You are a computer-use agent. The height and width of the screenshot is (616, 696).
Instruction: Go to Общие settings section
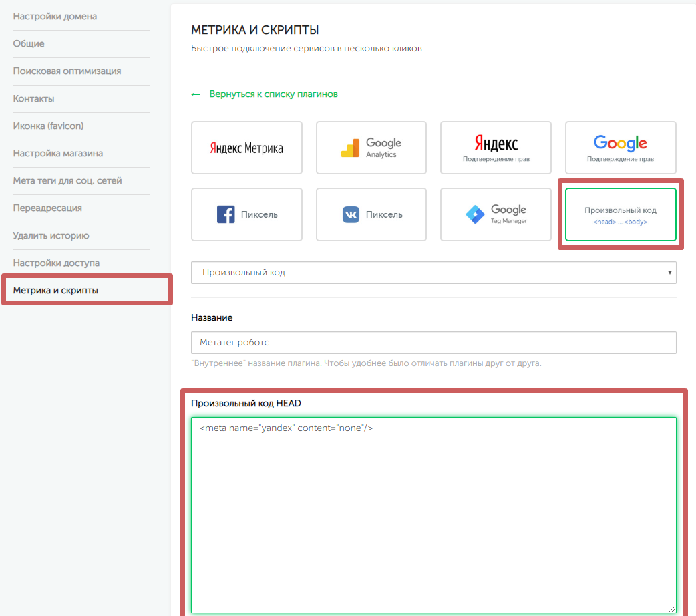tap(29, 43)
